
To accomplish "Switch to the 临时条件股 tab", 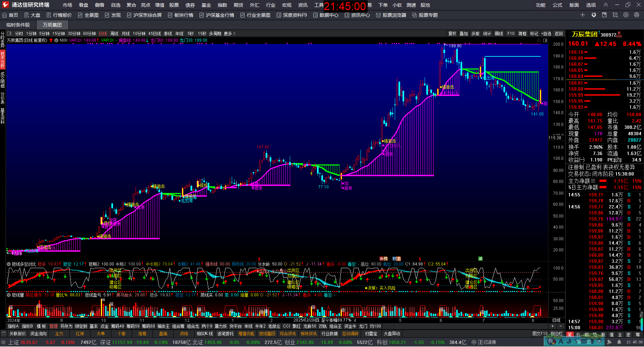I will (x=18, y=25).
